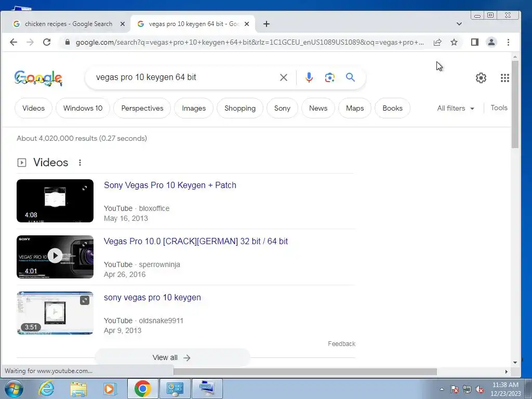Close the vegas pro 10 keygen tab
This screenshot has height=399, width=532.
[247, 24]
